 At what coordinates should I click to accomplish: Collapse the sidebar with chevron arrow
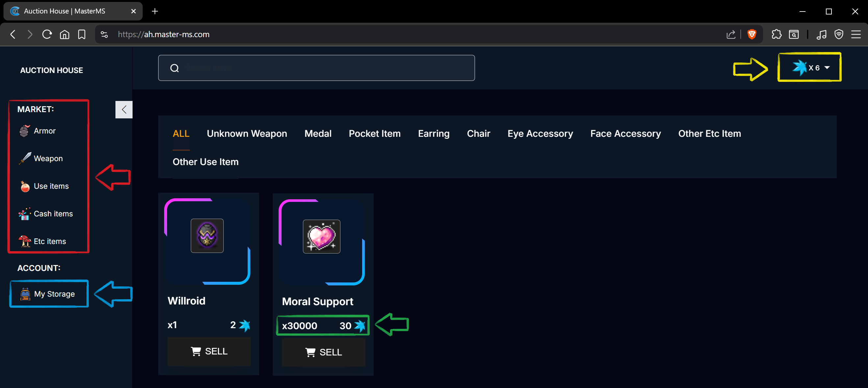click(x=124, y=109)
